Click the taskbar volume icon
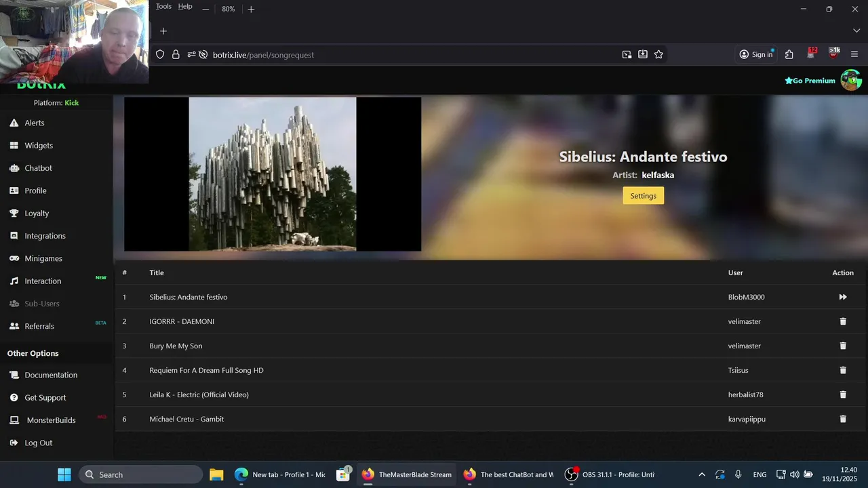Screen dimensions: 868x488 pos(794,474)
